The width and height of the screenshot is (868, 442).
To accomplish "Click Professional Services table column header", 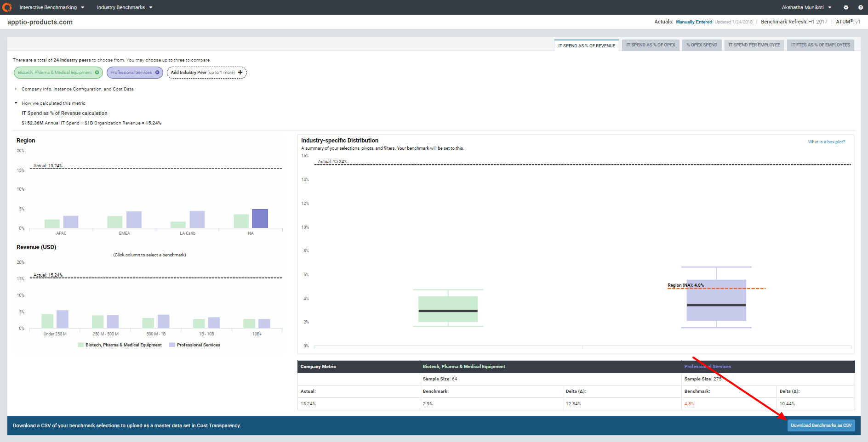I will pyautogui.click(x=708, y=367).
